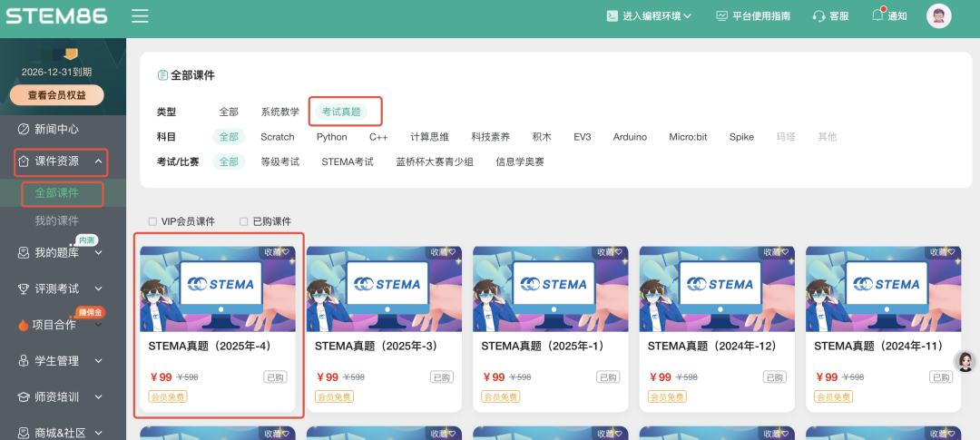The height and width of the screenshot is (440, 980).
Task: Favorite the STEMA真题（2025年-4） course
Action: tap(277, 252)
